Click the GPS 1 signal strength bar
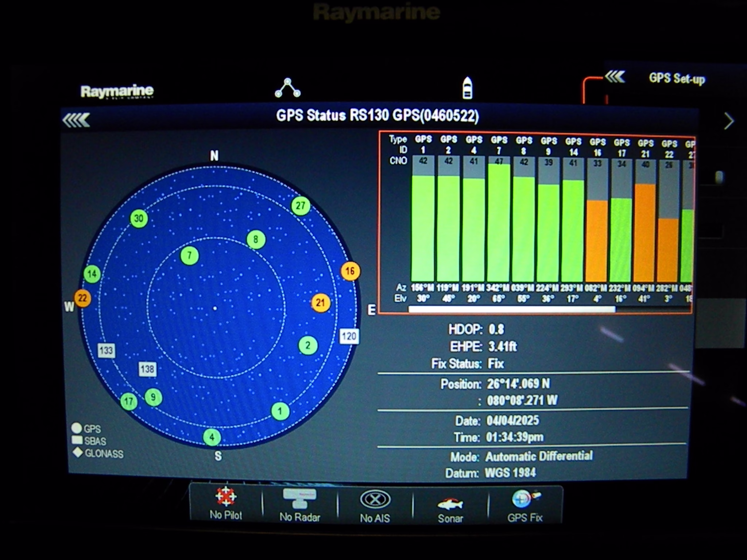The width and height of the screenshot is (747, 560). click(423, 229)
